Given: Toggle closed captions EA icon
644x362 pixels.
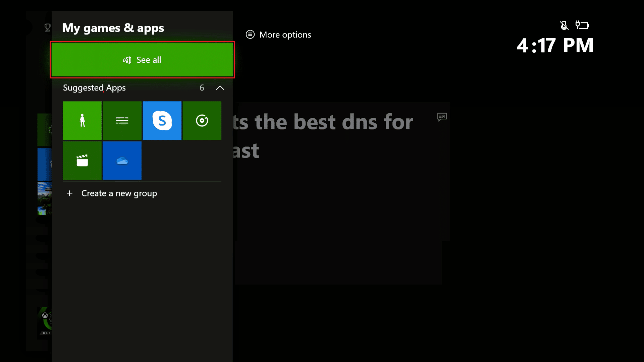Looking at the screenshot, I should tap(442, 116).
